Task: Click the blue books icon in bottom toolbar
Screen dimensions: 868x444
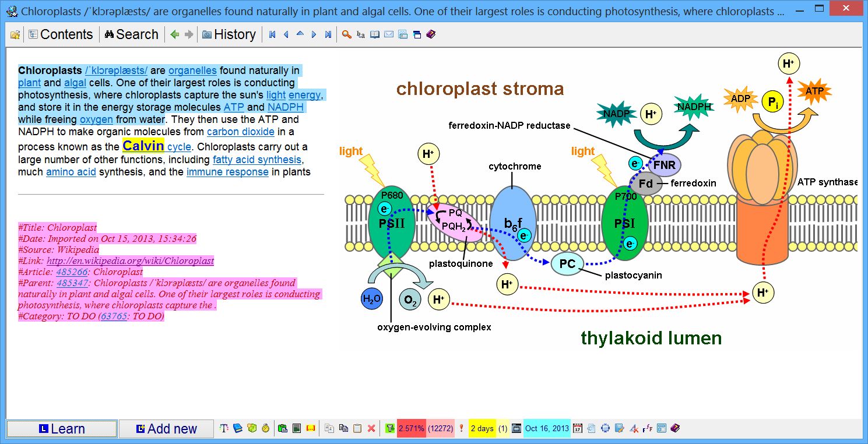Action: [x=238, y=428]
